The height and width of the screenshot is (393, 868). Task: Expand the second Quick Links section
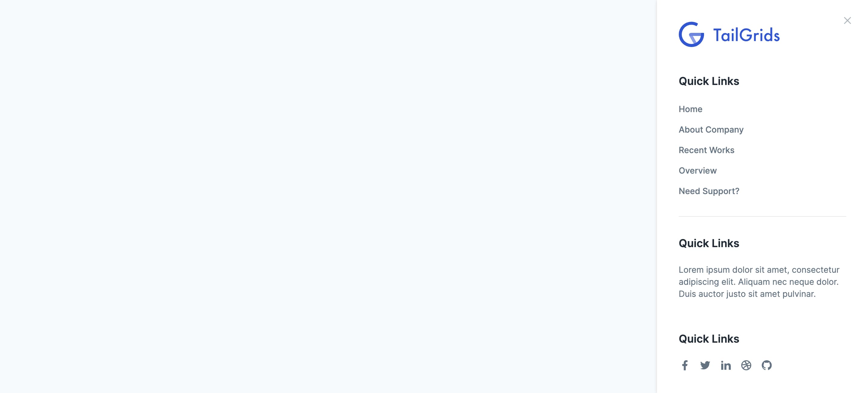click(709, 242)
